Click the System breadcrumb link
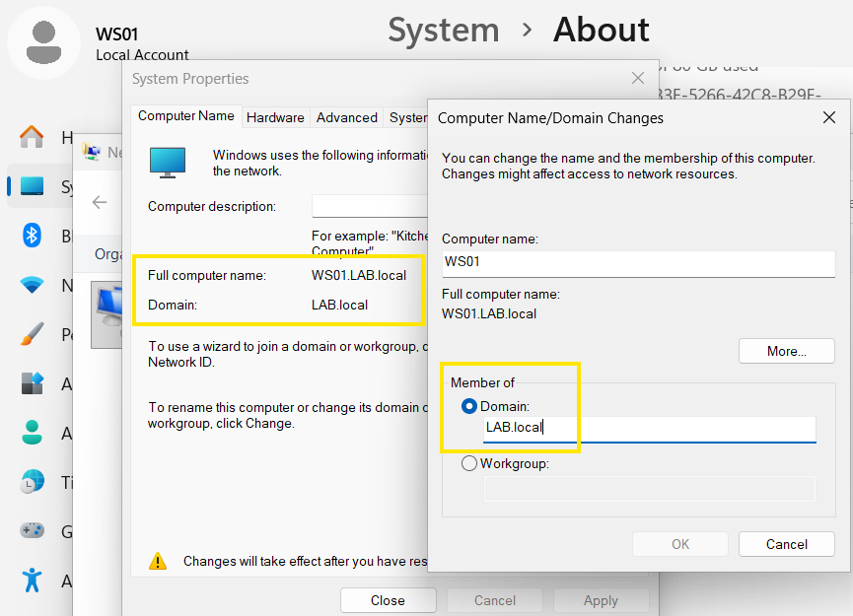 point(444,30)
